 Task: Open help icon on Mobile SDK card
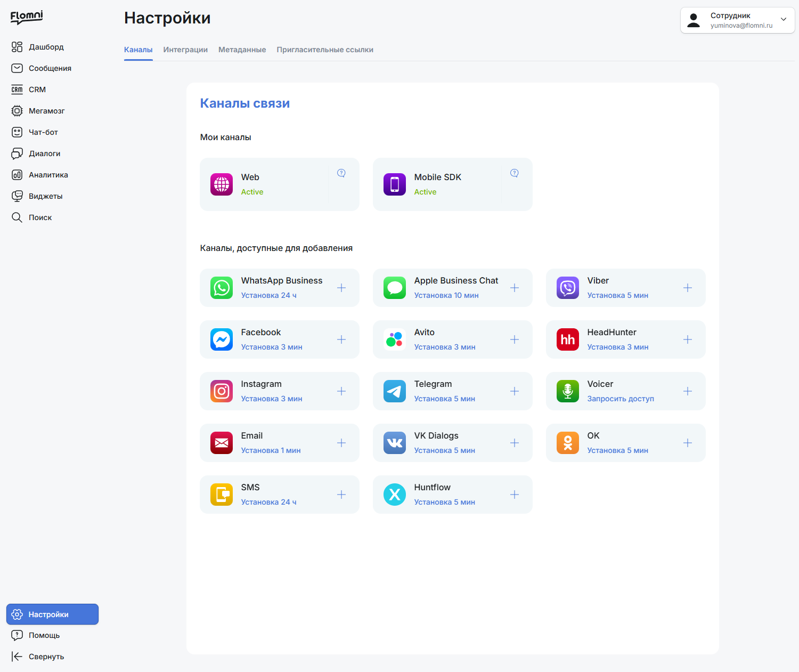515,173
